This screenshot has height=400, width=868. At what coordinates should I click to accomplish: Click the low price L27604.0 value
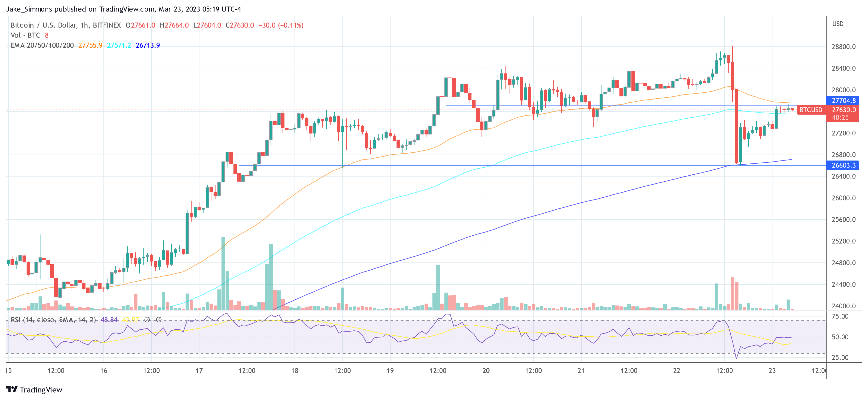[207, 25]
